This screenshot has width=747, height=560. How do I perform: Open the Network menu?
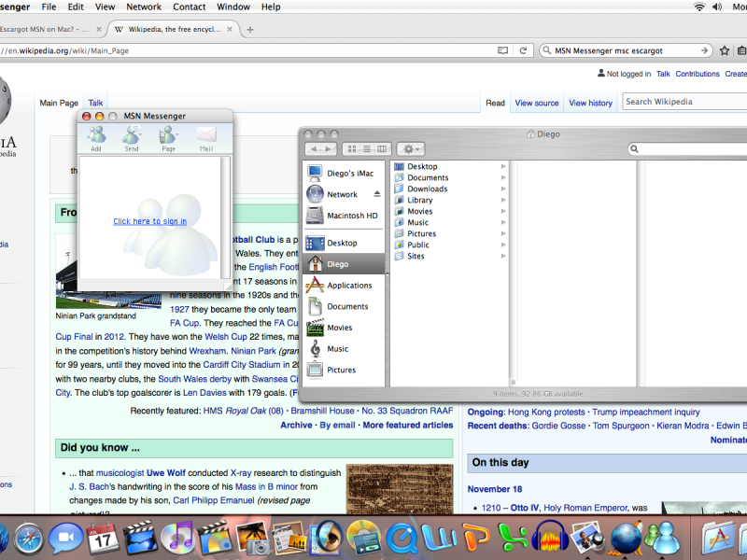[x=144, y=7]
